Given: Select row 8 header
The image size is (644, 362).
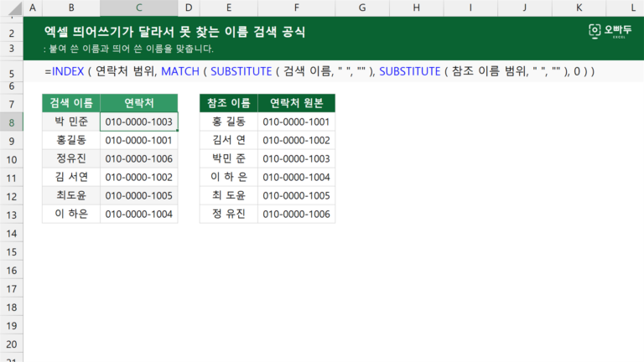Looking at the screenshot, I should click(x=12, y=122).
